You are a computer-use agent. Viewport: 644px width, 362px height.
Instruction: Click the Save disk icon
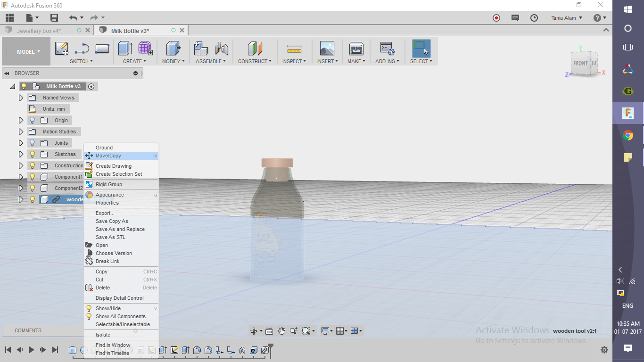pyautogui.click(x=54, y=18)
